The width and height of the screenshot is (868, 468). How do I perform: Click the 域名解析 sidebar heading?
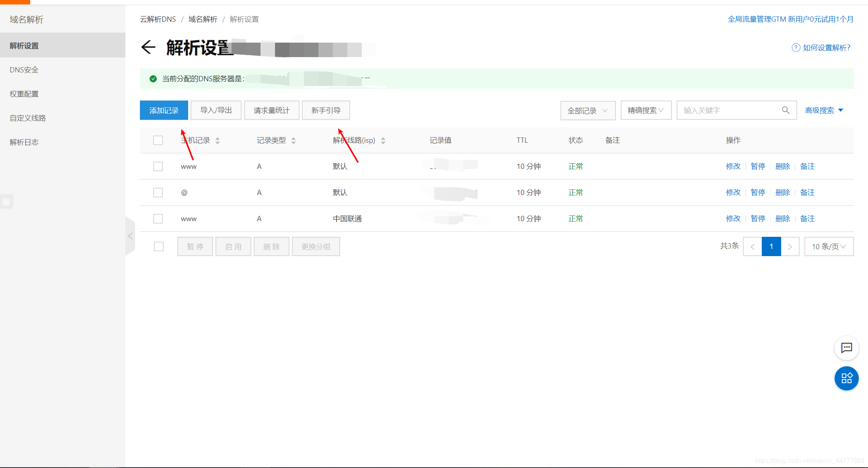(x=27, y=19)
